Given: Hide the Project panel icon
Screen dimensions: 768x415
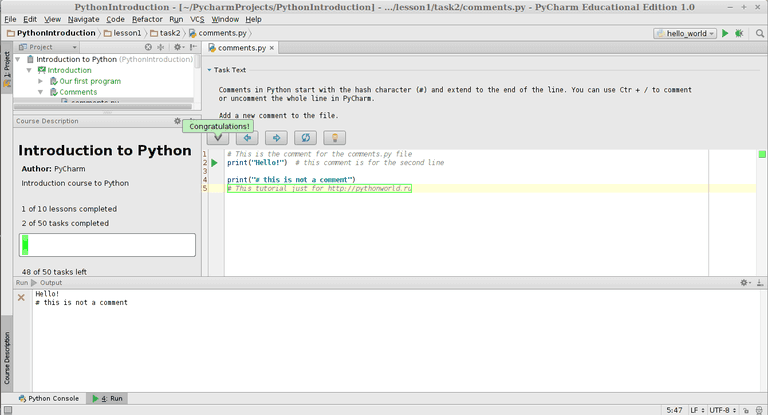Looking at the screenshot, I should pos(193,47).
